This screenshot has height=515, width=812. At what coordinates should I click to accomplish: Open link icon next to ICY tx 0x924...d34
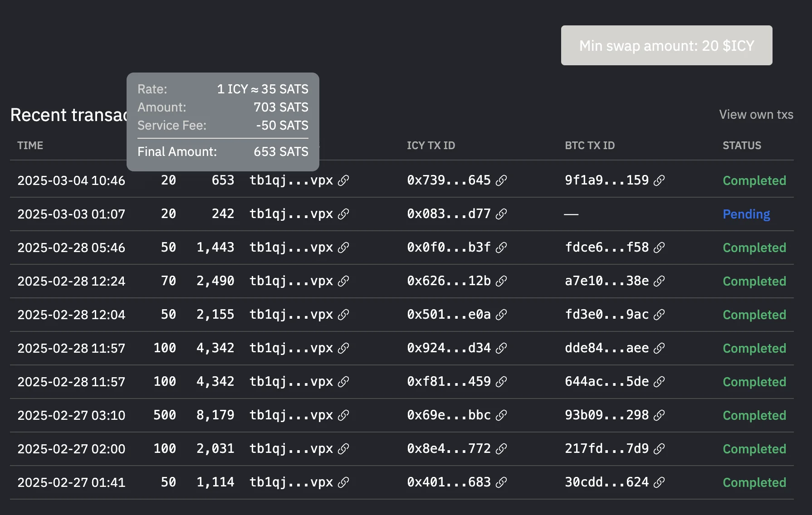point(501,348)
